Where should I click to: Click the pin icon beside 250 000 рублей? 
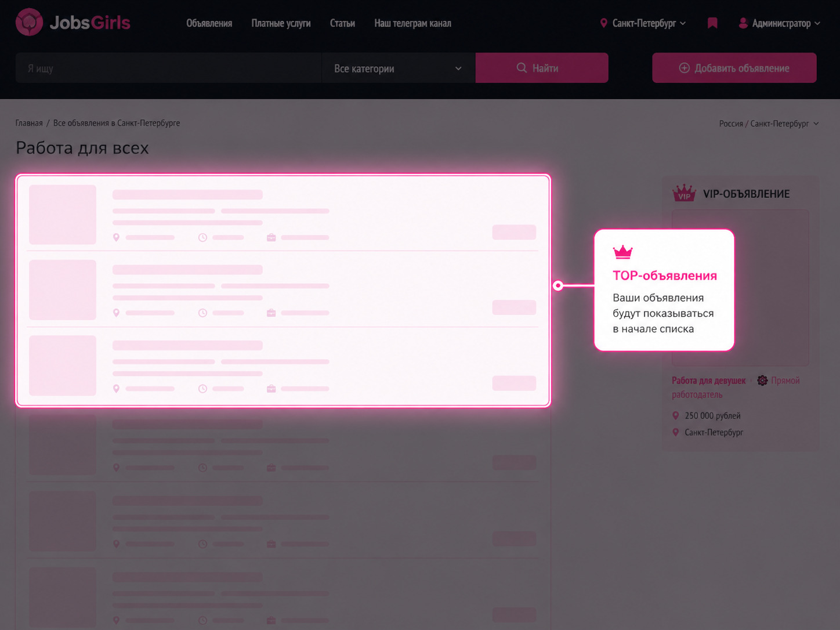675,415
